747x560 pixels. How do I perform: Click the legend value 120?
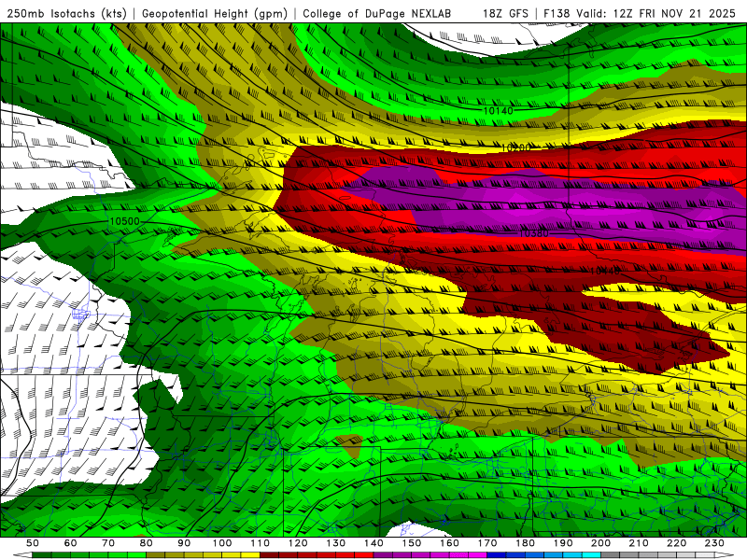coord(298,543)
